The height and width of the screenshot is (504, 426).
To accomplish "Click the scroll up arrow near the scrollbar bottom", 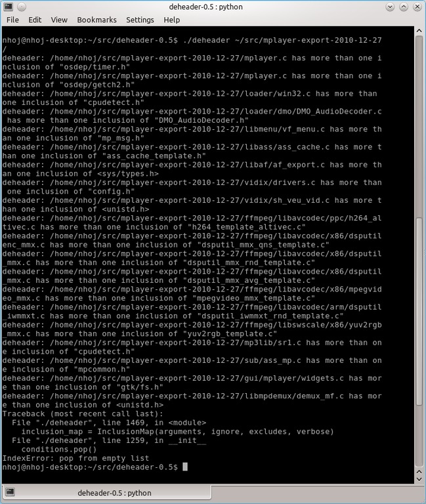I will 419,472.
